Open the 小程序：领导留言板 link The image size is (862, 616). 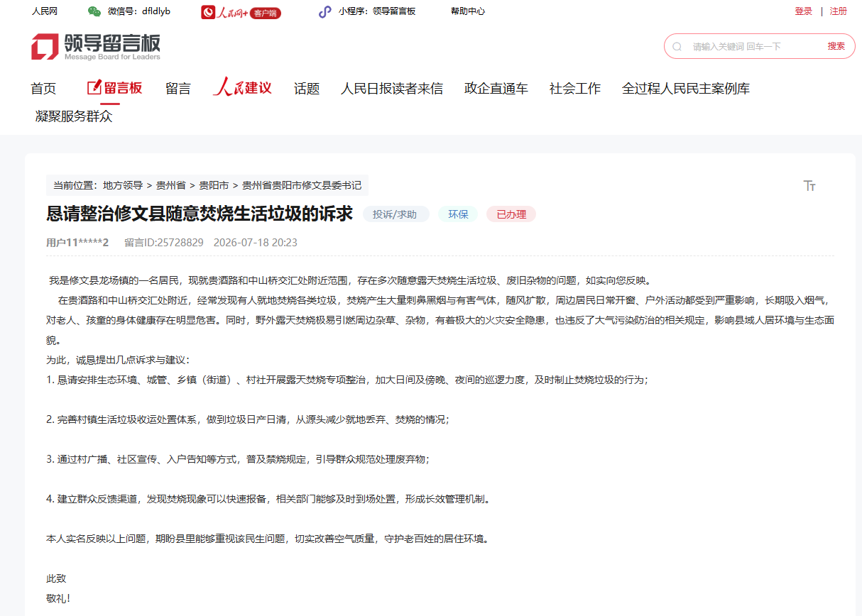click(x=377, y=11)
